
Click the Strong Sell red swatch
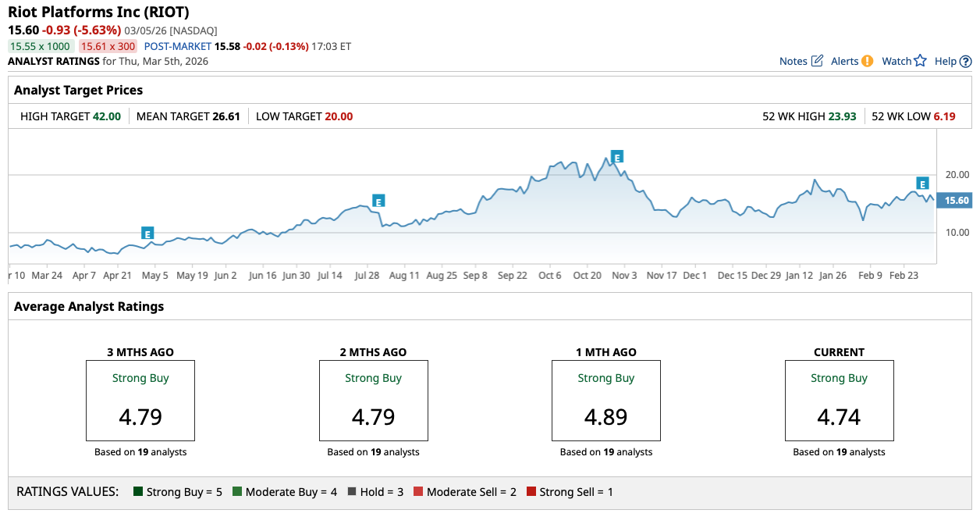pyautogui.click(x=531, y=492)
